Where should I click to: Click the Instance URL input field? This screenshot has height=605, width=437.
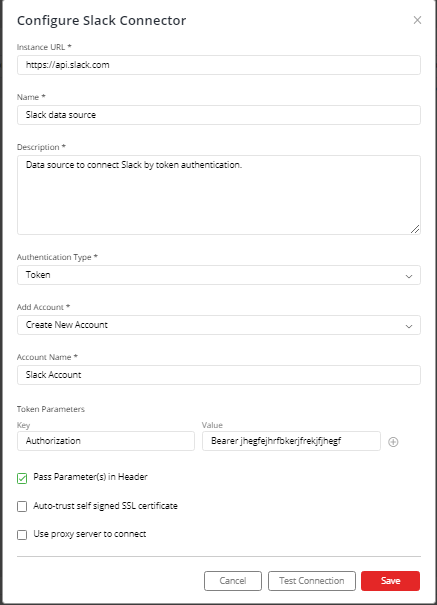pos(219,65)
